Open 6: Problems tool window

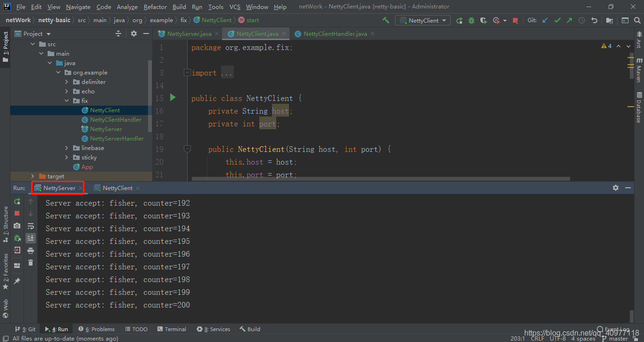(x=97, y=329)
